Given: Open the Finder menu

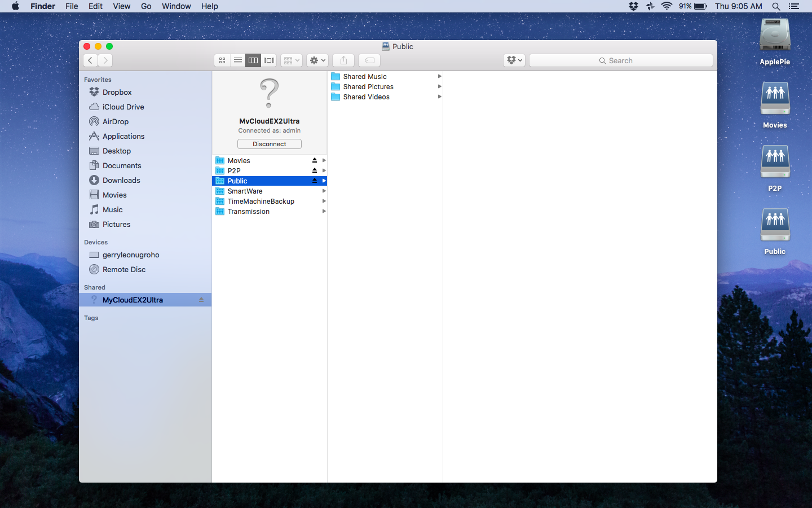Looking at the screenshot, I should (43, 6).
